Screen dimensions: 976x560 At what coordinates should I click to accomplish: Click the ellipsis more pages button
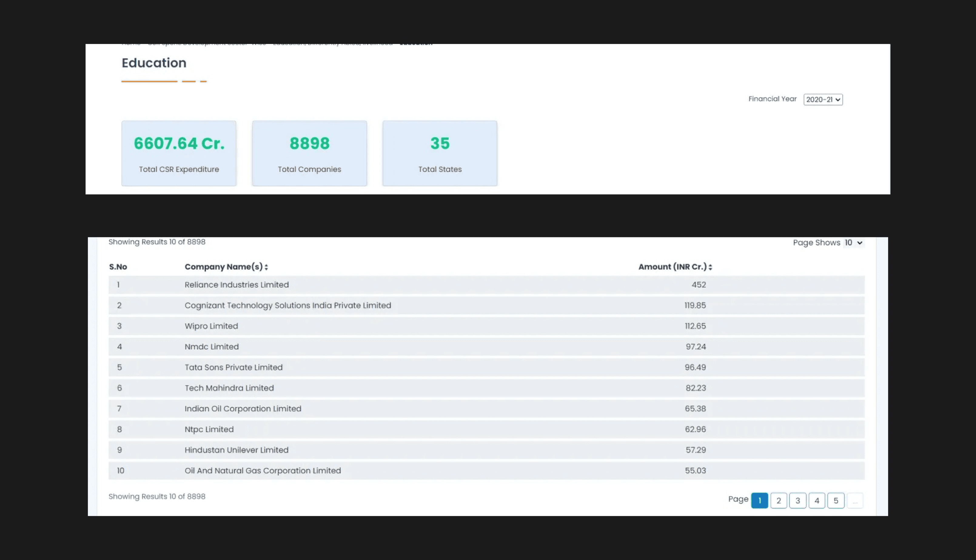[x=855, y=500]
